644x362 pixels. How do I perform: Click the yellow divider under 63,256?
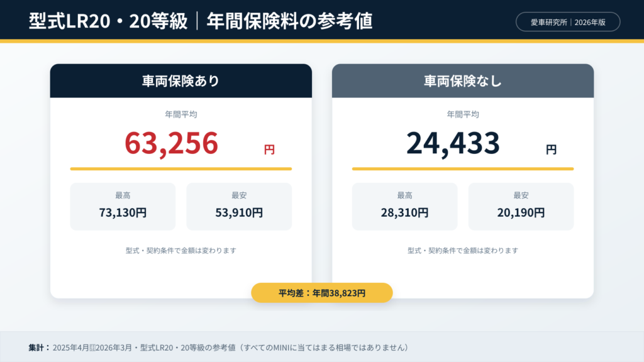click(x=181, y=168)
